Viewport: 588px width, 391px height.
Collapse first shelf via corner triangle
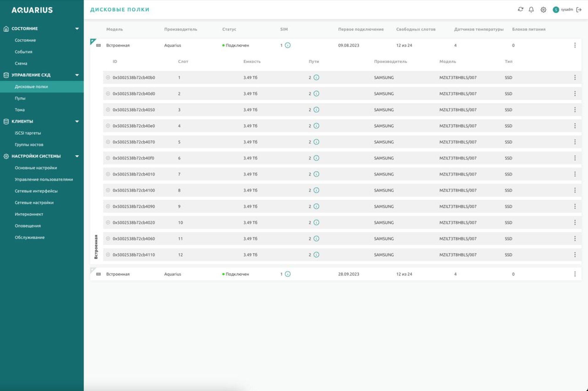[92, 41]
